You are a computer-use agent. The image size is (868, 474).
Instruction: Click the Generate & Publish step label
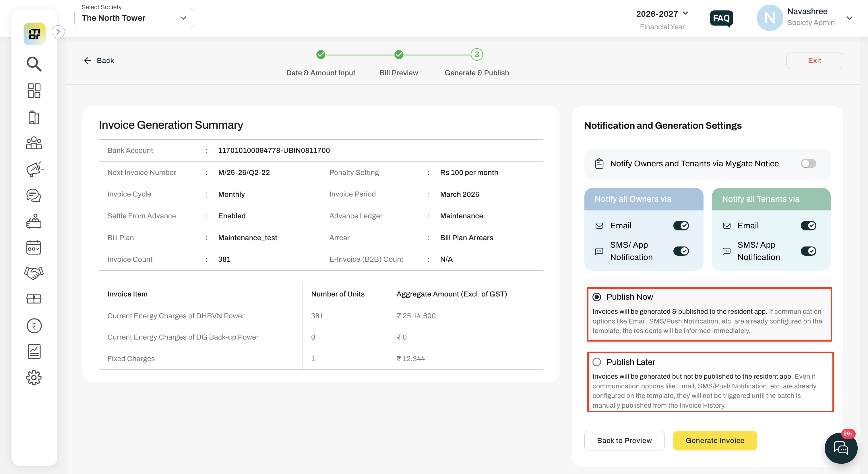click(476, 73)
